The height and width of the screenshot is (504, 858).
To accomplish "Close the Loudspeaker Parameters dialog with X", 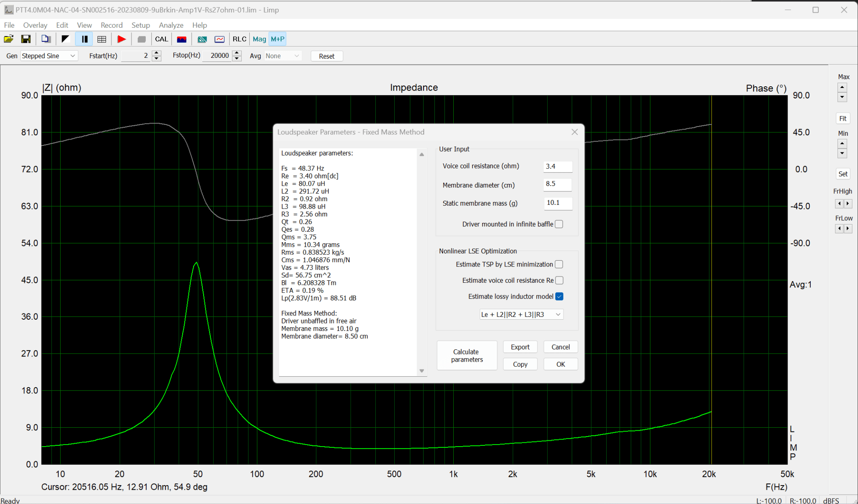I will pos(574,132).
